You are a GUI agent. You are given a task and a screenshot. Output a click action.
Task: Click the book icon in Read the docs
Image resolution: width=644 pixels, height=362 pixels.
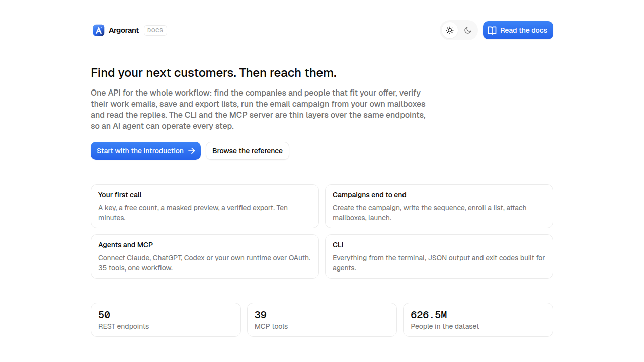492,30
